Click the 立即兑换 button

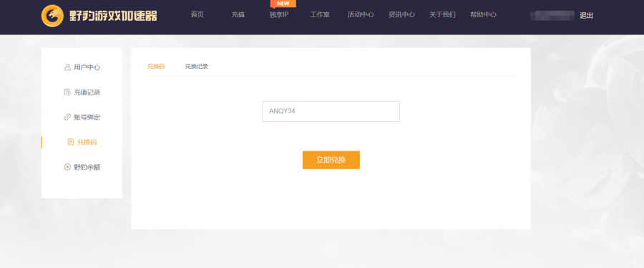point(331,160)
